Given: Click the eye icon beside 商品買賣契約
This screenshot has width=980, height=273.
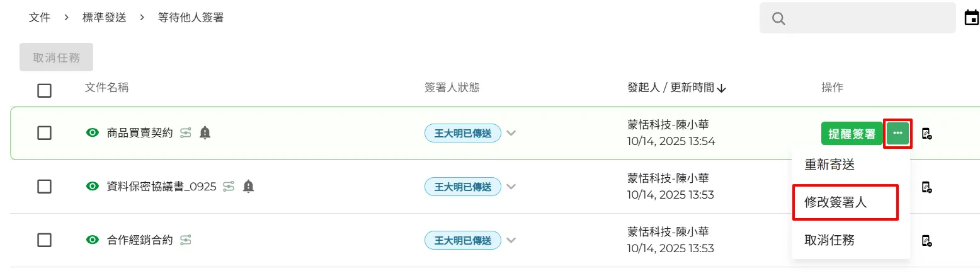Looking at the screenshot, I should [93, 133].
